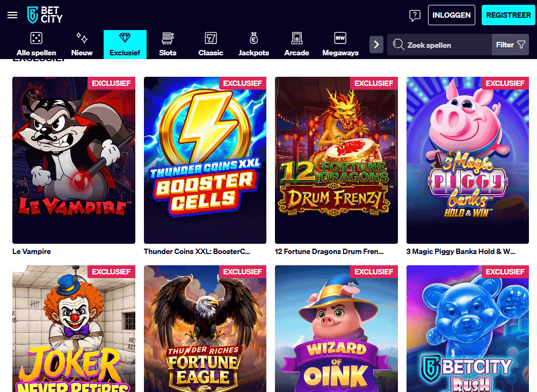Select the Alle spellen tab
The width and height of the screenshot is (537, 392).
tap(37, 45)
